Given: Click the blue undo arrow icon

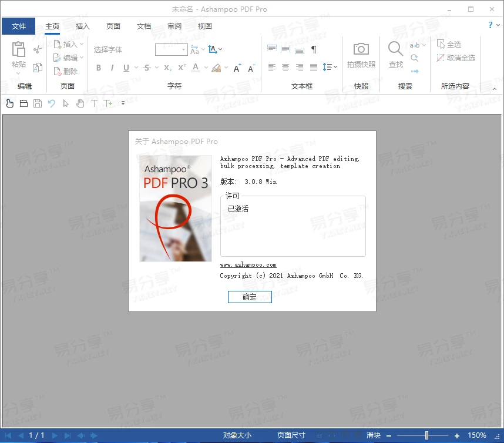Looking at the screenshot, I should point(52,103).
